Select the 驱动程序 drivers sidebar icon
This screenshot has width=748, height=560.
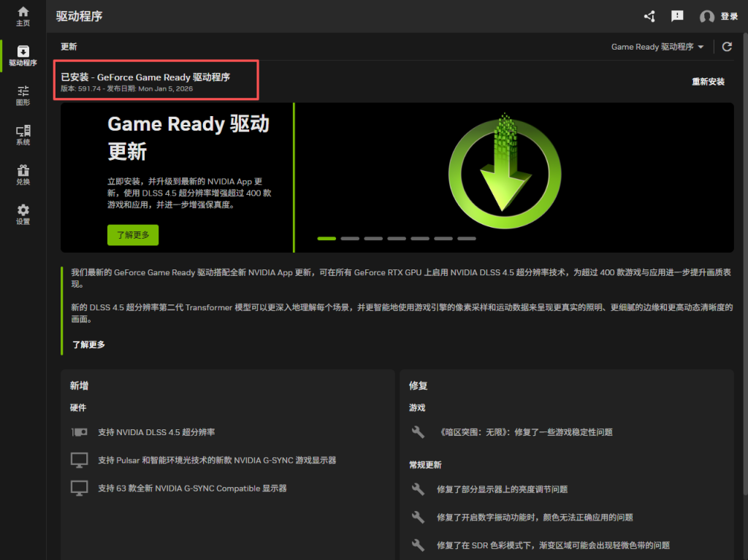(x=23, y=55)
